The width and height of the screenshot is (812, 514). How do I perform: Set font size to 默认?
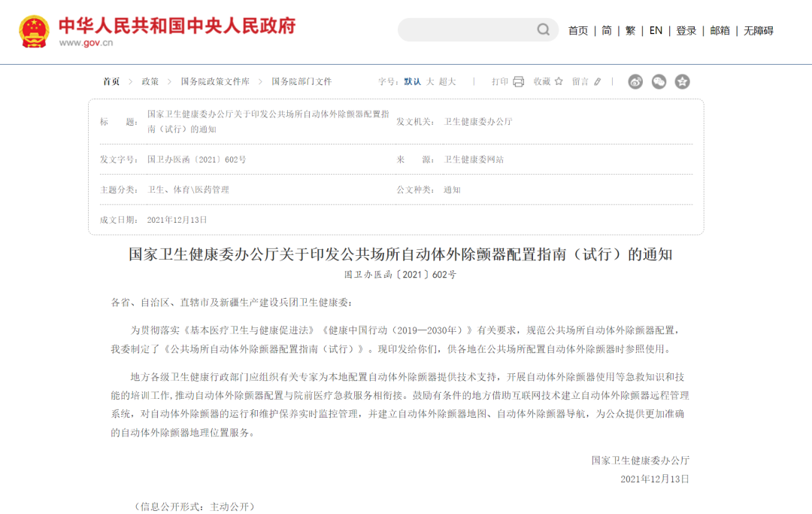[412, 81]
